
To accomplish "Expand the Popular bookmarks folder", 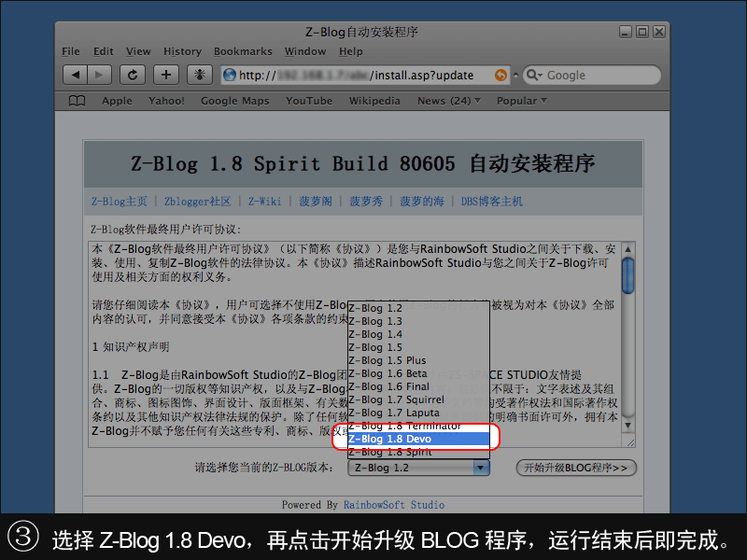I will click(522, 101).
